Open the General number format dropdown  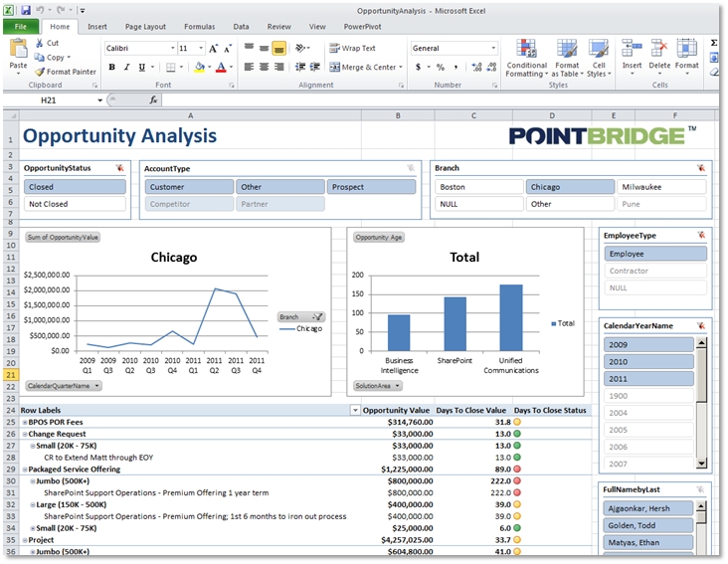493,49
